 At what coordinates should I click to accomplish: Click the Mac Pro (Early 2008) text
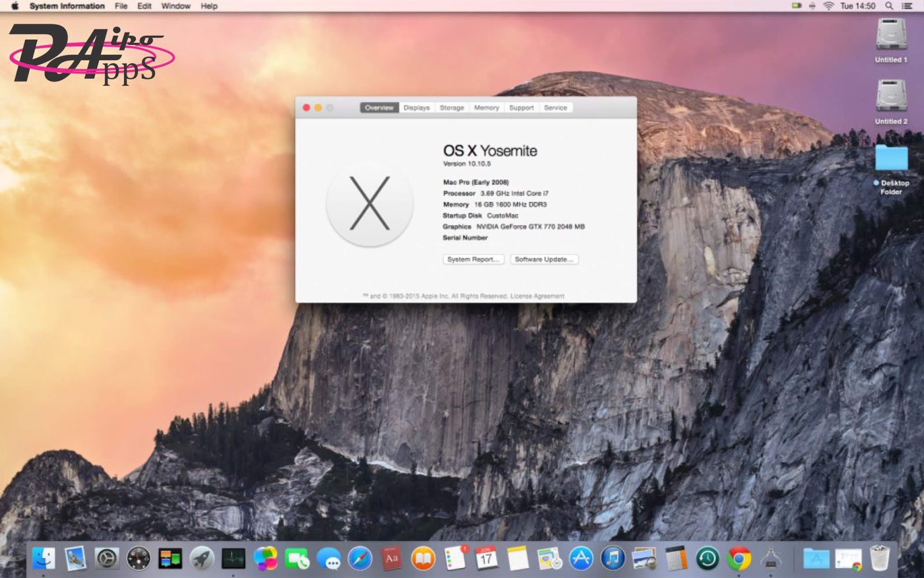(476, 182)
